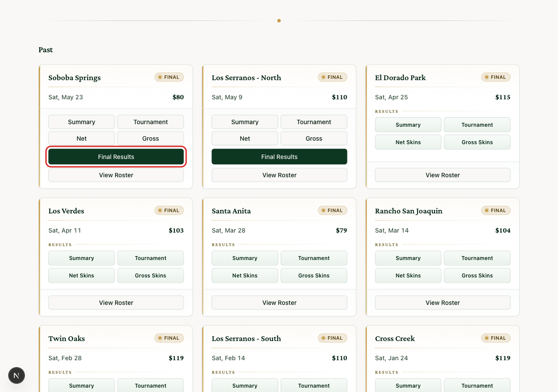Image resolution: width=558 pixels, height=392 pixels.
Task: Open the Next.js dev tools icon
Action: pyautogui.click(x=17, y=375)
